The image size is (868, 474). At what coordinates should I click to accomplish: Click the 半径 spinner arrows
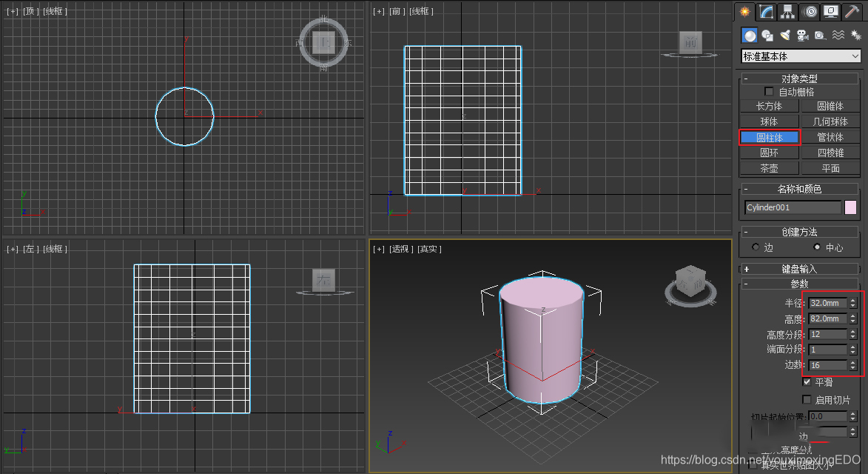point(853,303)
